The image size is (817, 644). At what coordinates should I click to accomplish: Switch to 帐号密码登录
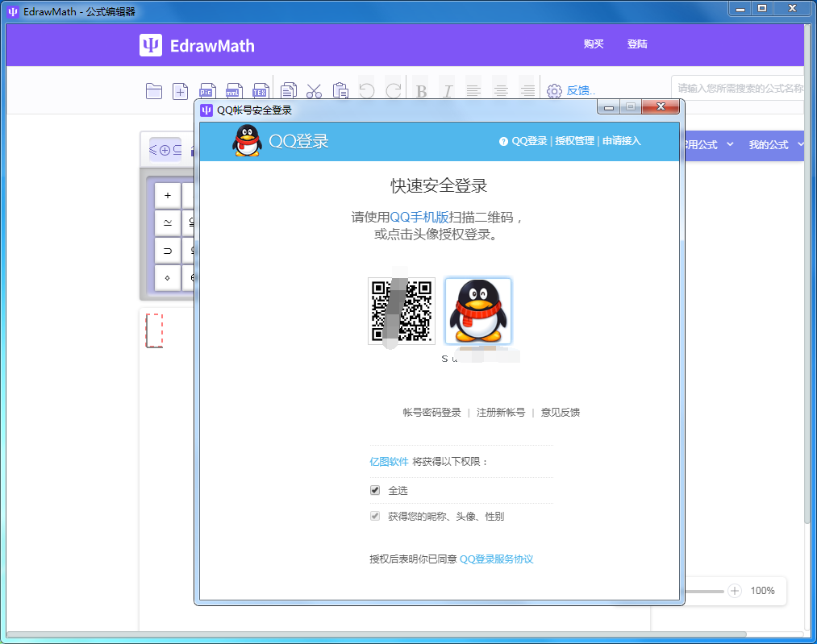point(432,413)
